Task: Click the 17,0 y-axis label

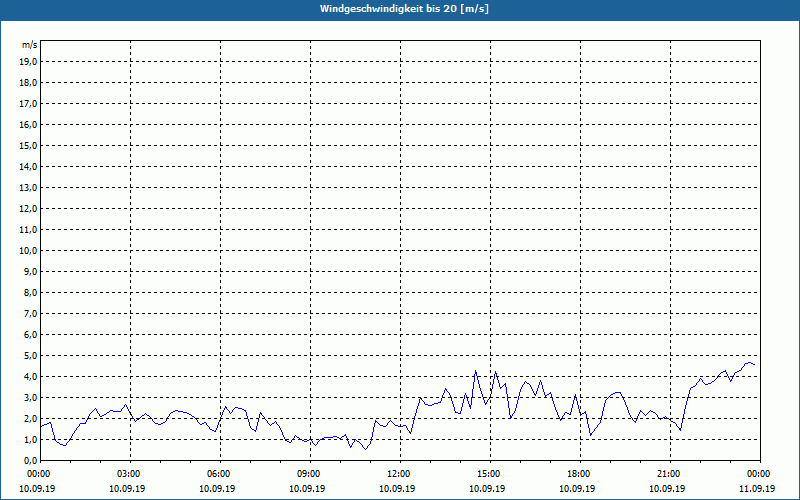Action: click(28, 104)
